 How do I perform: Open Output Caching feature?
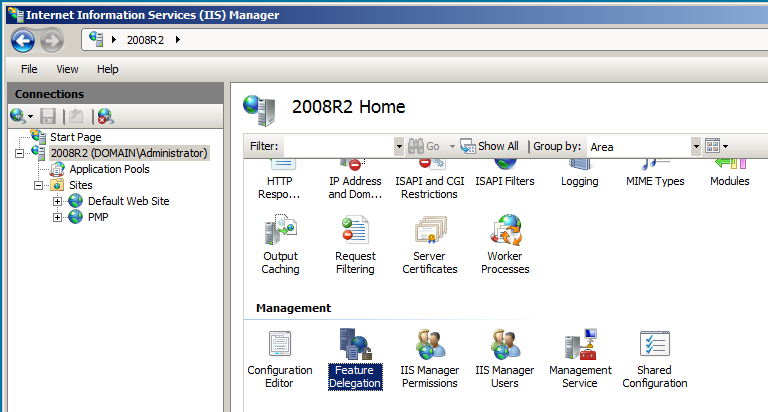[x=280, y=244]
